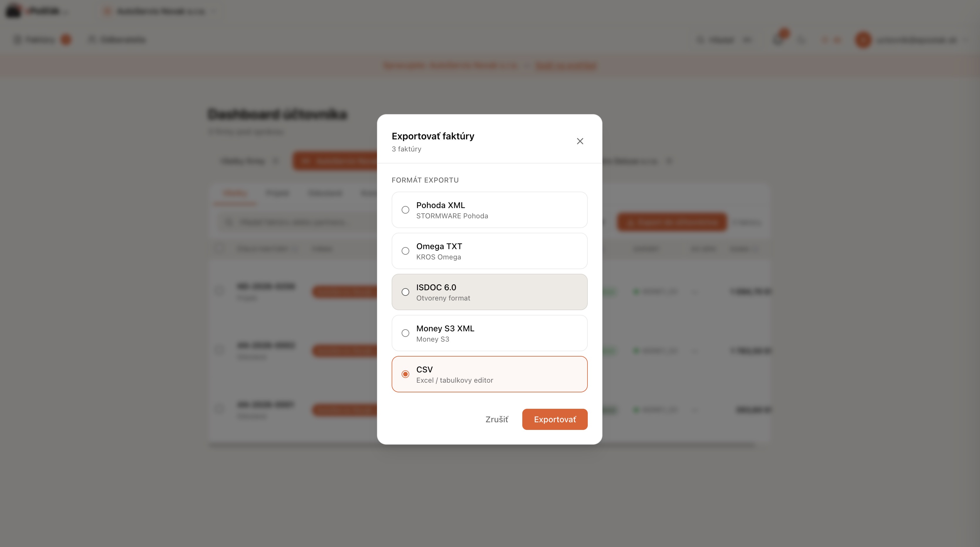Click the invoice search field above the table
980x547 pixels.
(293, 222)
